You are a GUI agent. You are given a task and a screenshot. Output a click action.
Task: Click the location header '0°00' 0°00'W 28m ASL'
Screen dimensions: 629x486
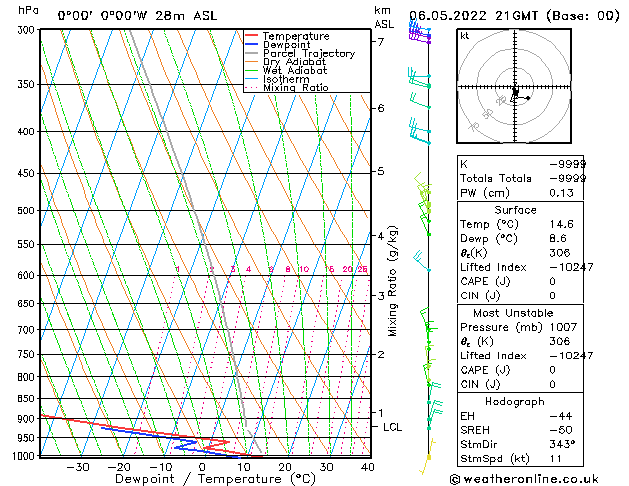(x=137, y=16)
